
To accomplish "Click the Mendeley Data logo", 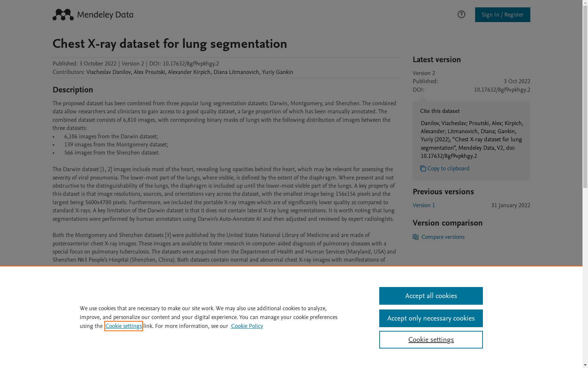I will coord(93,15).
